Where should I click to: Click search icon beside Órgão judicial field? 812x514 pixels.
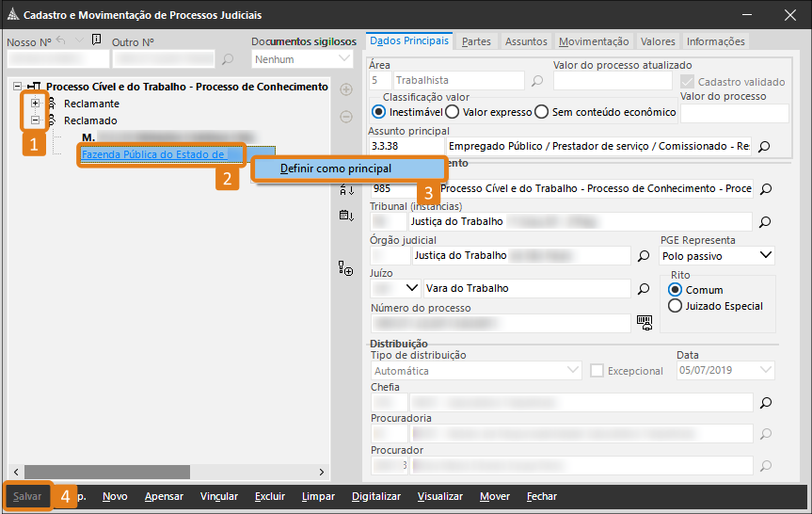[x=644, y=255]
